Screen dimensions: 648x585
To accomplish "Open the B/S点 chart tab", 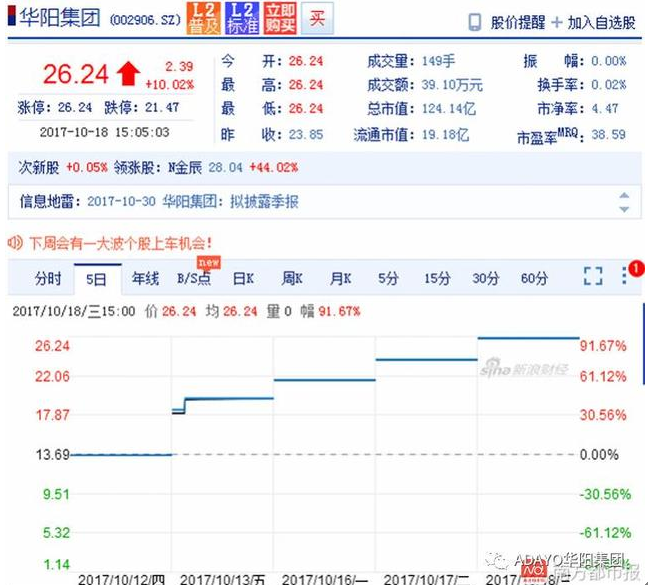I will 194,278.
